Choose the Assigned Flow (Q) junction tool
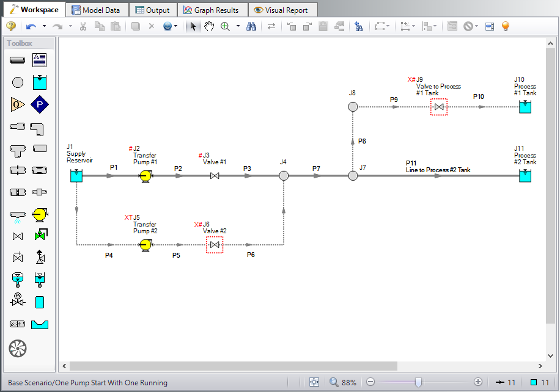Screen dimensions: 560x392 pyautogui.click(x=18, y=104)
